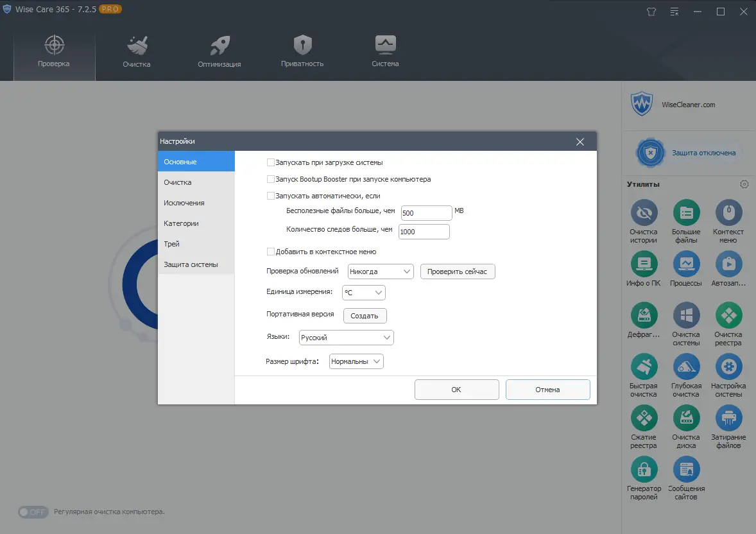Select Очистка settings tab in sidebar
Image resolution: width=756 pixels, height=534 pixels.
point(196,182)
